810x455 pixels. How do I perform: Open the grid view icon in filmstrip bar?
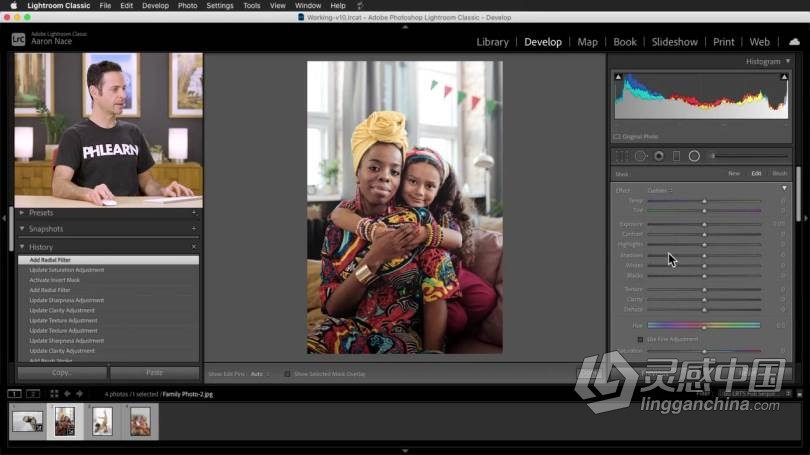[x=54, y=394]
